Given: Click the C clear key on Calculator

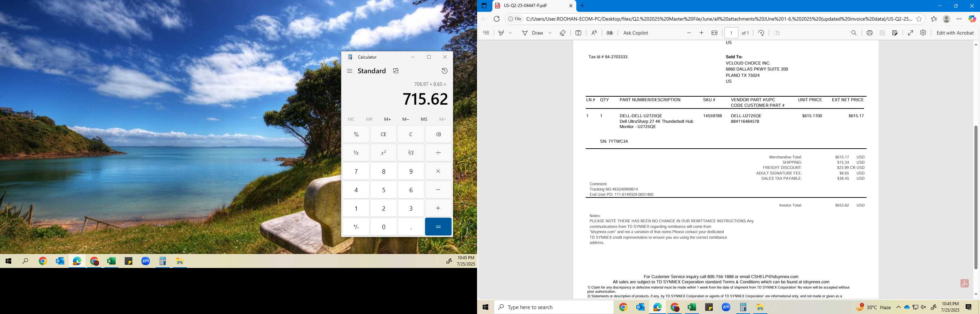Looking at the screenshot, I should coord(411,134).
